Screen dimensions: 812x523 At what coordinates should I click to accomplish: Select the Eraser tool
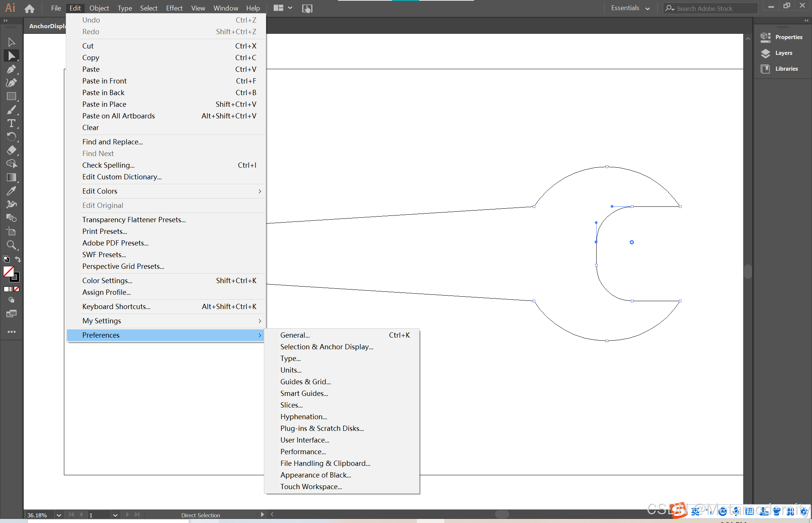[11, 150]
